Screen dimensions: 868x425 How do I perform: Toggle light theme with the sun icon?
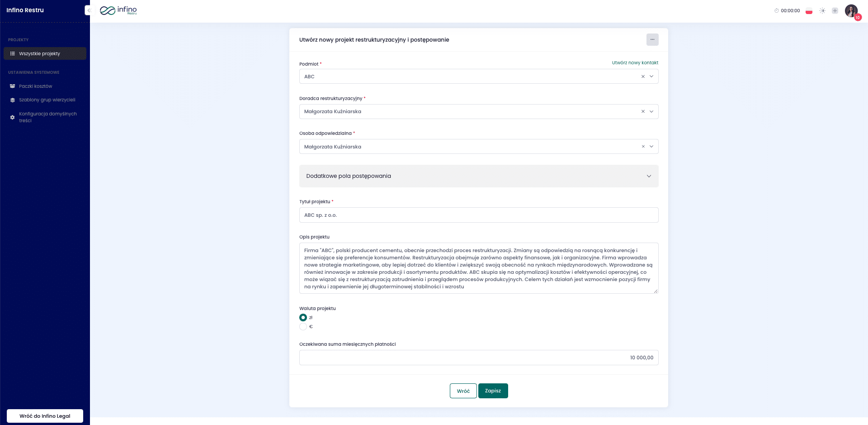822,11
